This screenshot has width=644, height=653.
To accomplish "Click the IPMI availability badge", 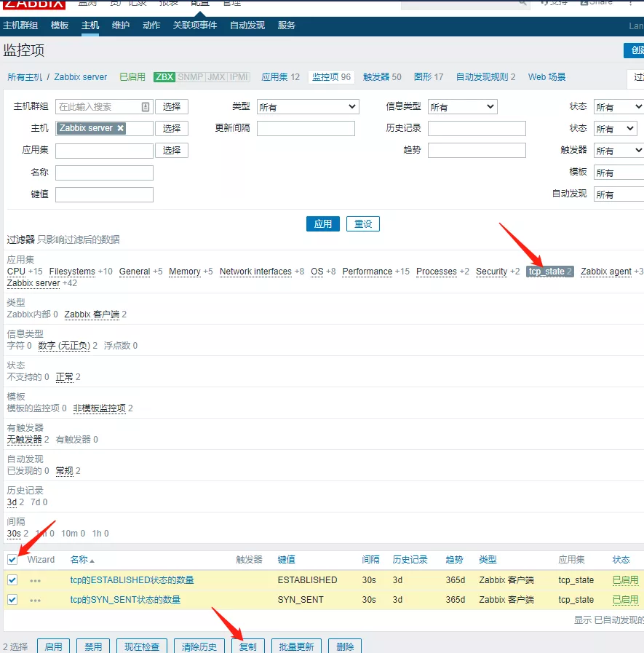I will point(239,77).
